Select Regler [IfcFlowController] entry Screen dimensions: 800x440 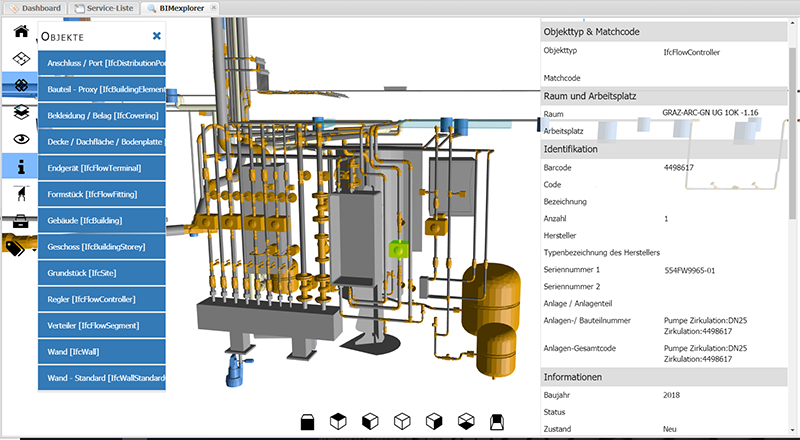pyautogui.click(x=102, y=299)
